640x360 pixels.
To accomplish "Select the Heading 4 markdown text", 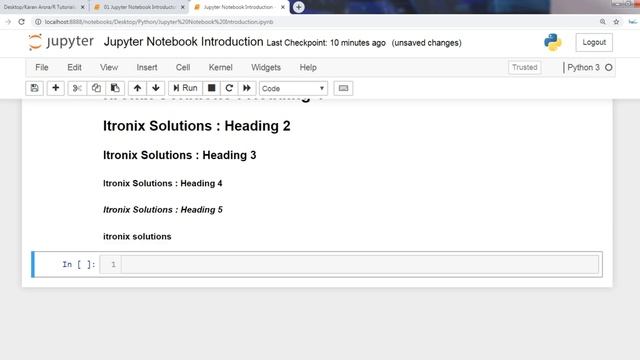I will [x=163, y=183].
